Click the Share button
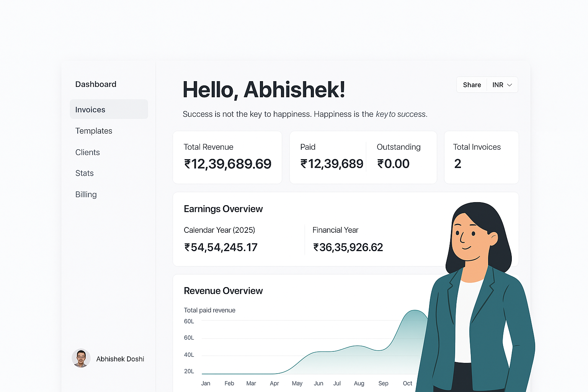This screenshot has height=392, width=588. [x=472, y=85]
